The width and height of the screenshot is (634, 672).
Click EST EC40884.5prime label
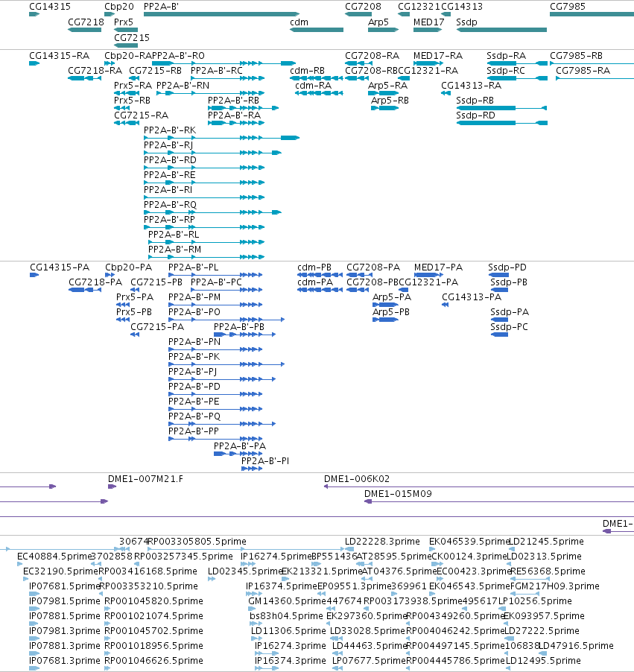pos(55,557)
